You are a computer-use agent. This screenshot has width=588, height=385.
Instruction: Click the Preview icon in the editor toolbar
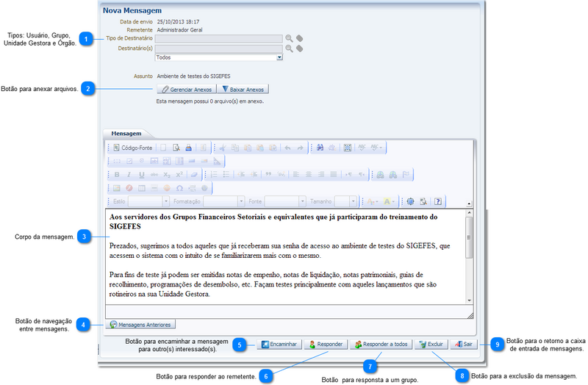tap(176, 148)
